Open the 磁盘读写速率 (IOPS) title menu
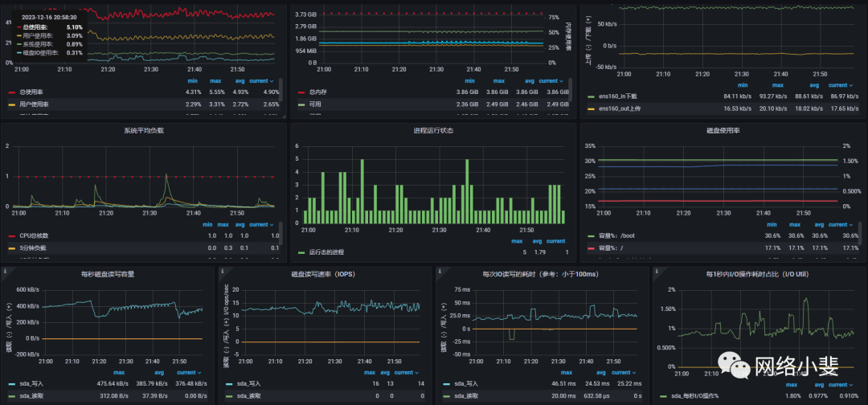Screen dimensions: 868x405 coord(323,274)
